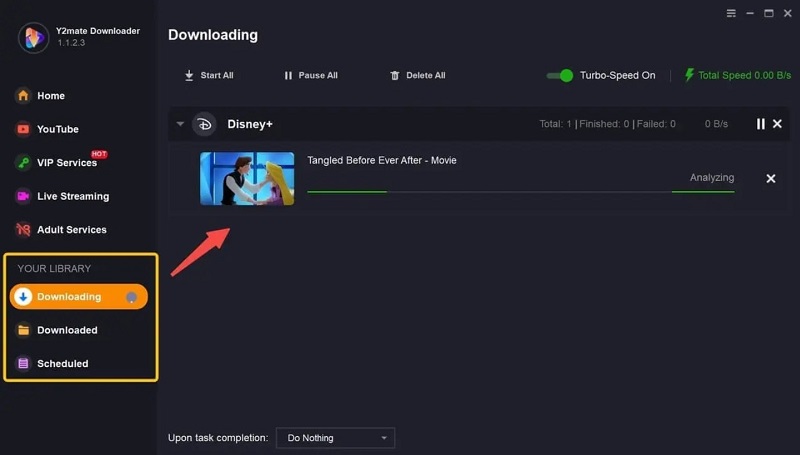Click the YOUR LIBRARY heading
The height and width of the screenshot is (455, 800).
[x=54, y=268]
